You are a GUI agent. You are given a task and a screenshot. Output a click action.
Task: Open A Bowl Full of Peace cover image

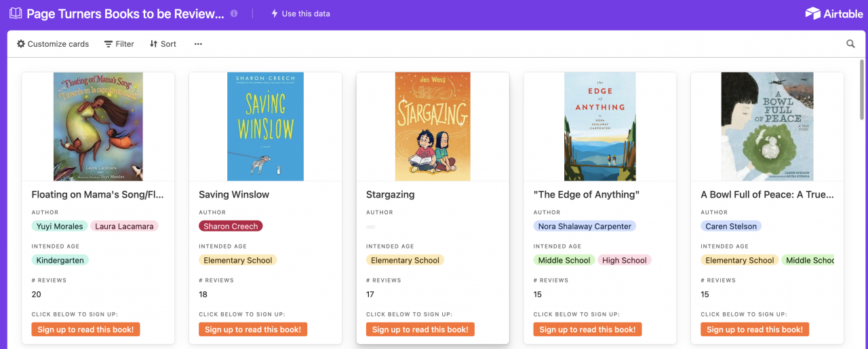click(x=767, y=126)
